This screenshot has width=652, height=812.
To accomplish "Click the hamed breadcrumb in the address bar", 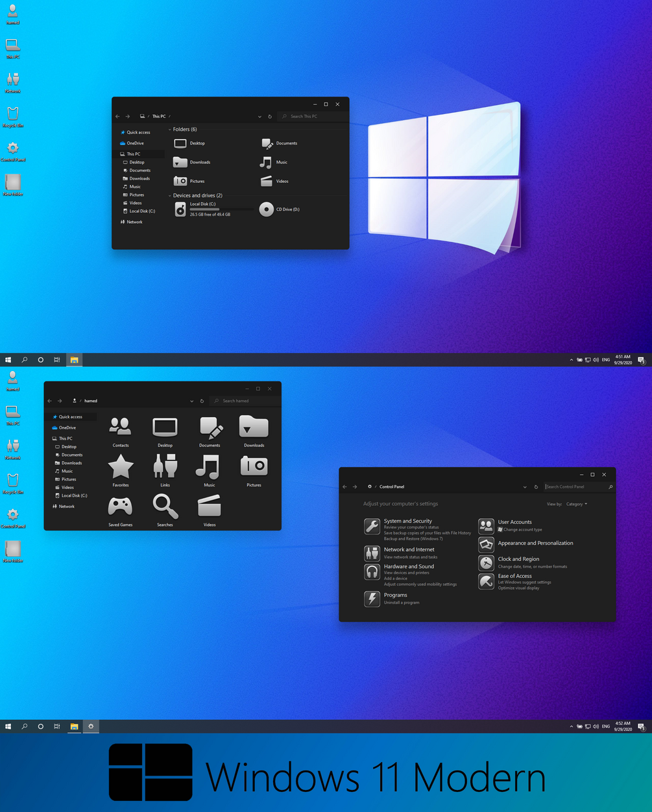I will [91, 401].
